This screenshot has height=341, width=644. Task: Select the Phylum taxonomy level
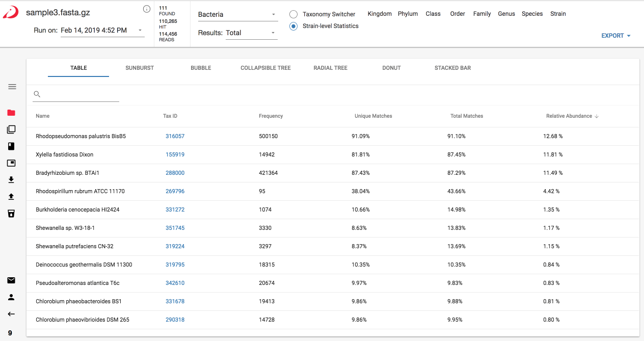(408, 14)
